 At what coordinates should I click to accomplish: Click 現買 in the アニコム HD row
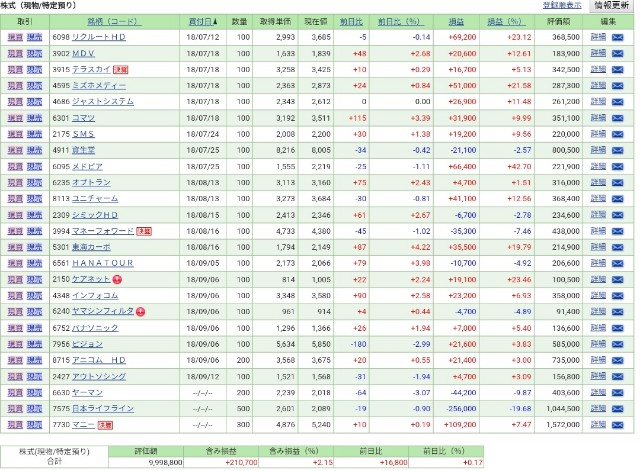(x=15, y=360)
